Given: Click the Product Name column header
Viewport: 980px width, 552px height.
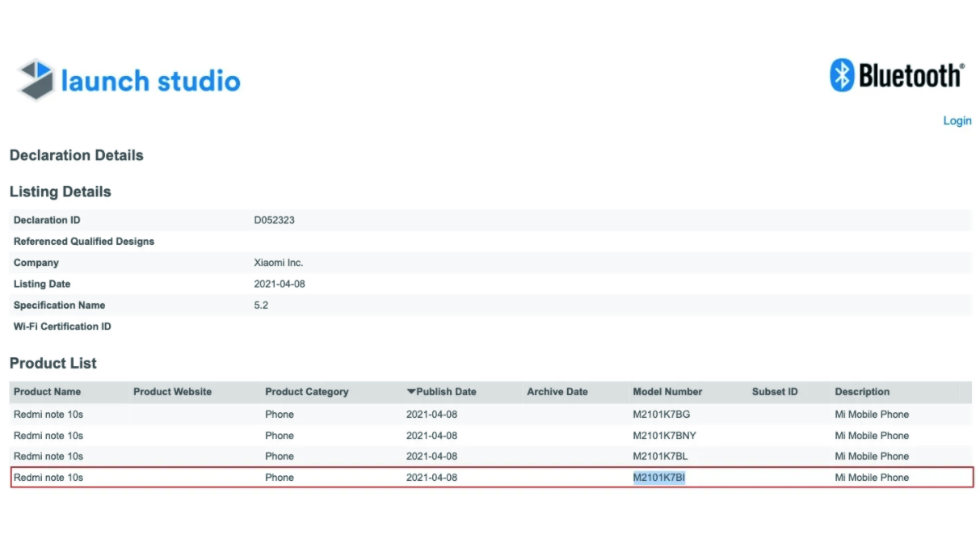Looking at the screenshot, I should [47, 392].
